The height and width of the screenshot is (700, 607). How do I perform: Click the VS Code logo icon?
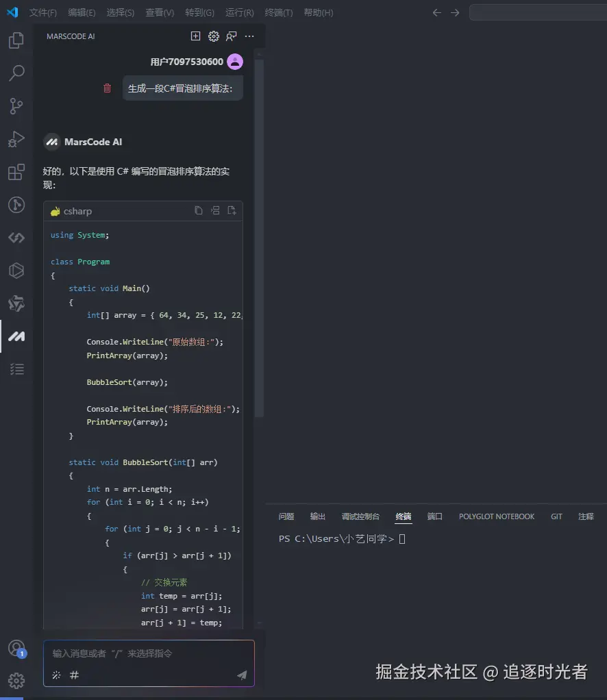point(12,12)
